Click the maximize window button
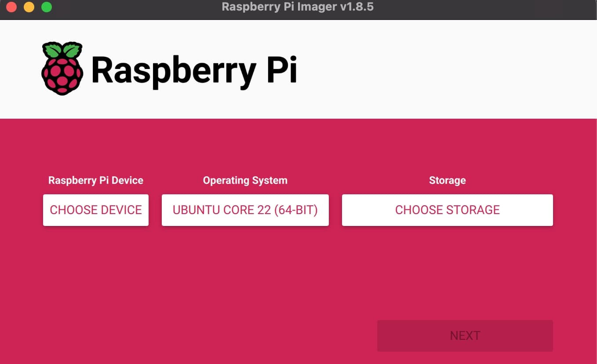The image size is (597, 364). click(46, 7)
